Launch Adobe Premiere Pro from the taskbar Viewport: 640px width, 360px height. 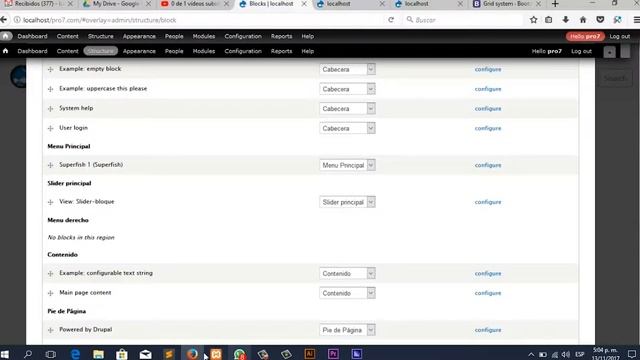(333, 354)
